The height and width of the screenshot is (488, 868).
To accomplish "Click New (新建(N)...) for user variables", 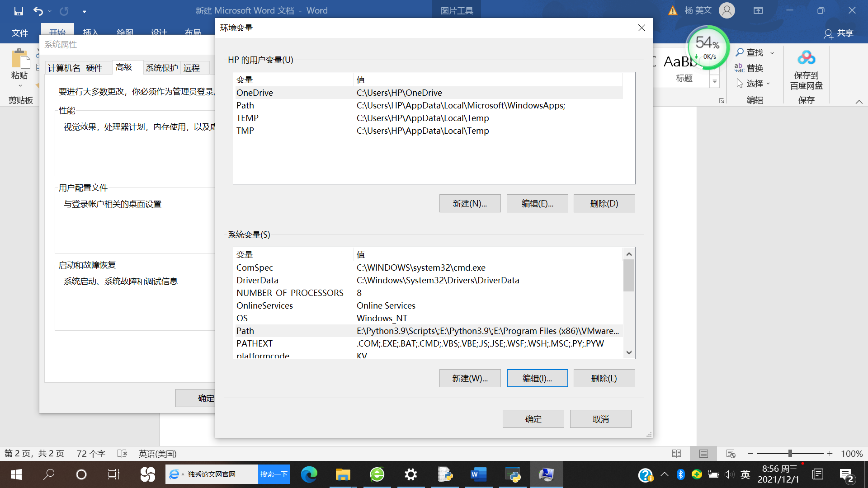I will (470, 203).
